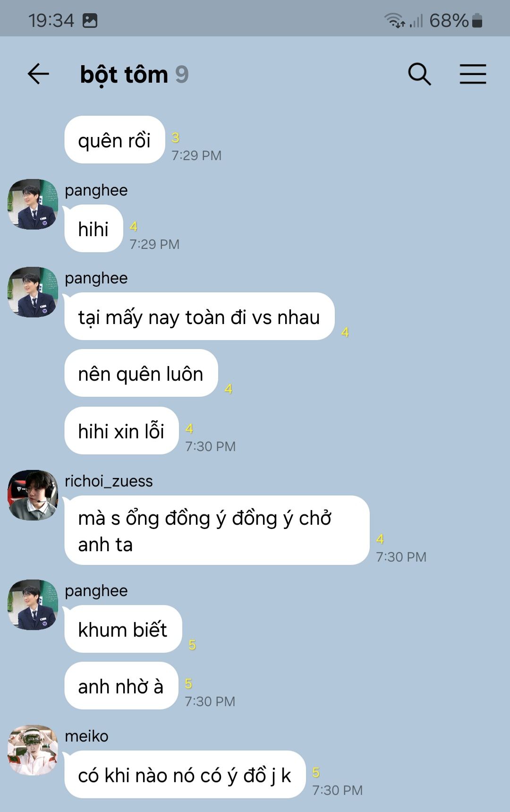Tap the "hihi xin lỗi" message
The height and width of the screenshot is (812, 510).
[121, 431]
